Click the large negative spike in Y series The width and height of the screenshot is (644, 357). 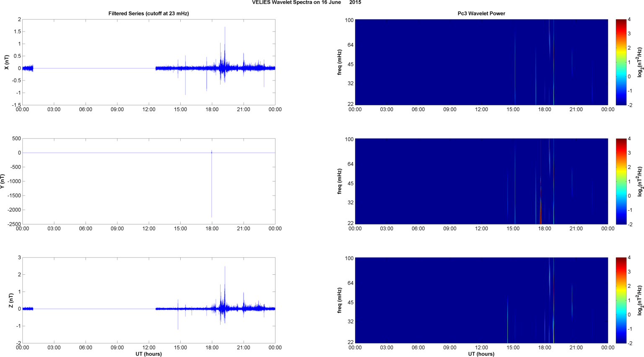pyautogui.click(x=212, y=185)
